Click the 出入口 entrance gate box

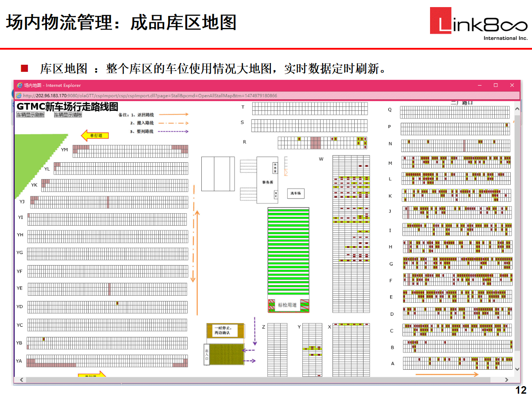[x=207, y=354]
